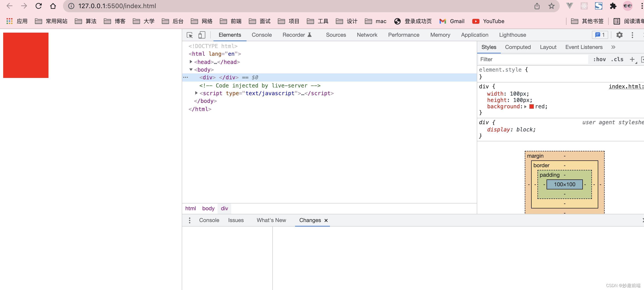Activate the inspect element picker icon
644x290 pixels.
pos(189,35)
